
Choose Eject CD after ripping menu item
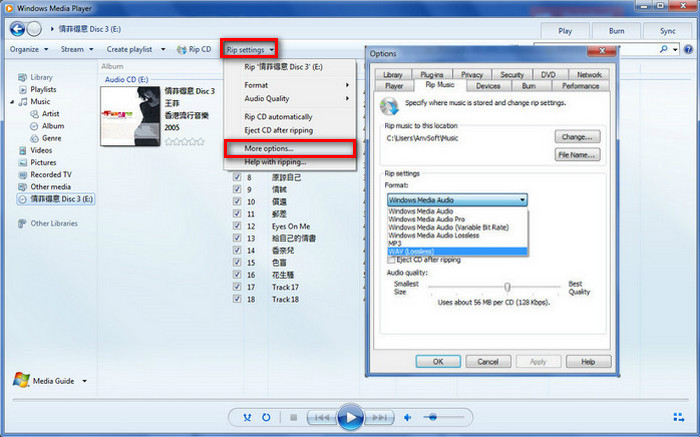point(290,130)
